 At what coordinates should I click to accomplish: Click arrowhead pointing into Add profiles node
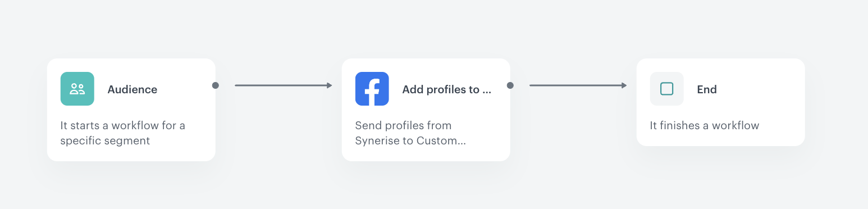[330, 85]
